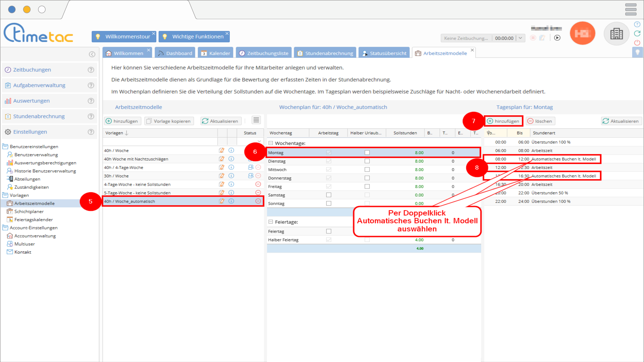This screenshot has height=362, width=644.
Task: Click edit icon for 40h / Woche template
Action: pos(221,150)
